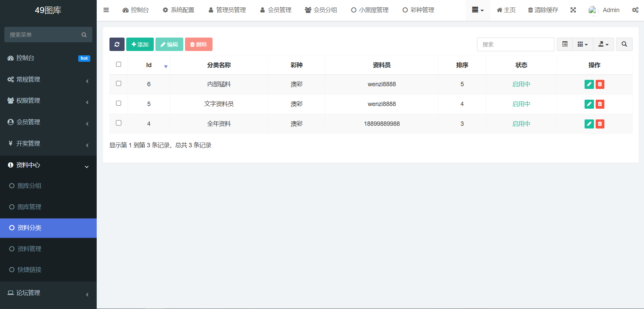Click the table 搜索 input field
The image size is (644, 309).
515,44
